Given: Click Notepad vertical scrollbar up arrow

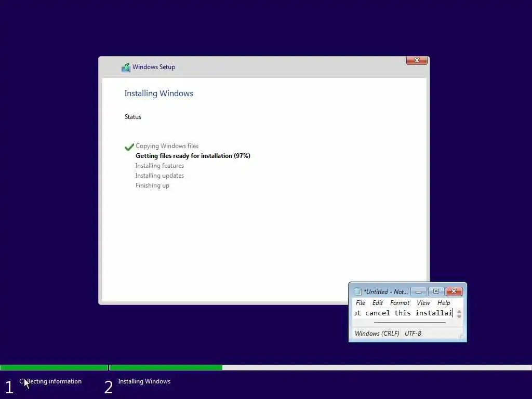Looking at the screenshot, I should [459, 311].
